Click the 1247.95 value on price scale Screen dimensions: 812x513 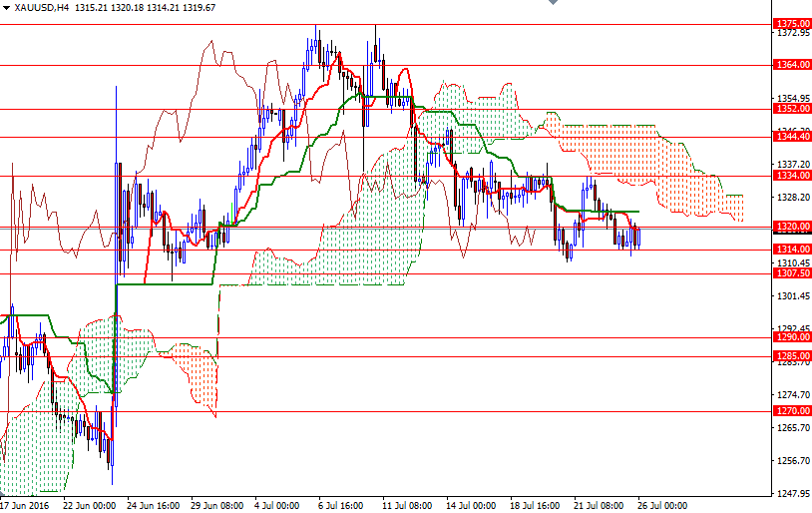click(x=792, y=493)
